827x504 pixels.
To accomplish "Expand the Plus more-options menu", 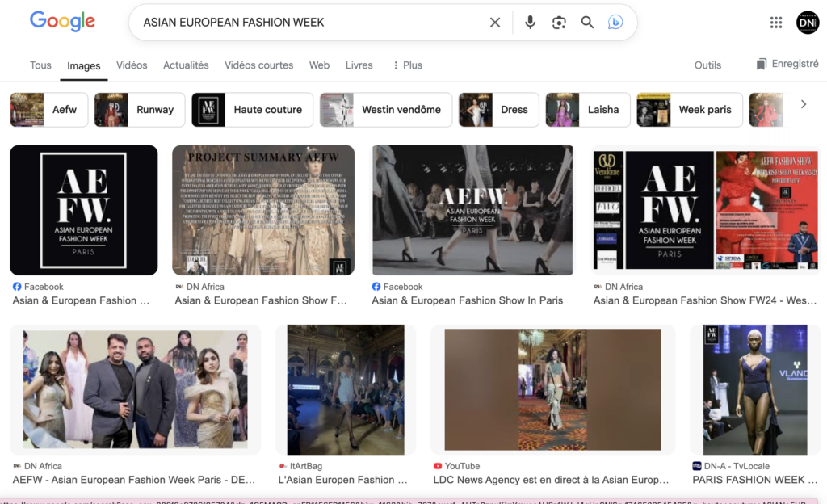I will (407, 65).
